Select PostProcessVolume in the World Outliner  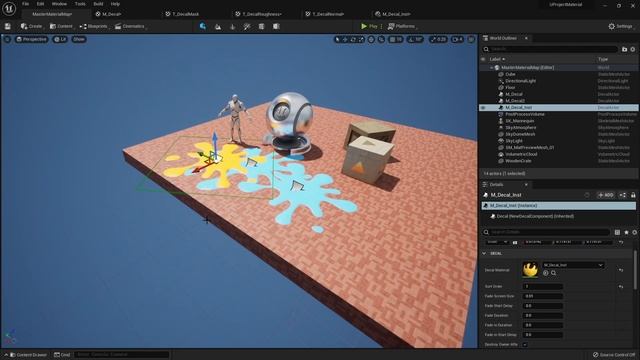[525, 114]
